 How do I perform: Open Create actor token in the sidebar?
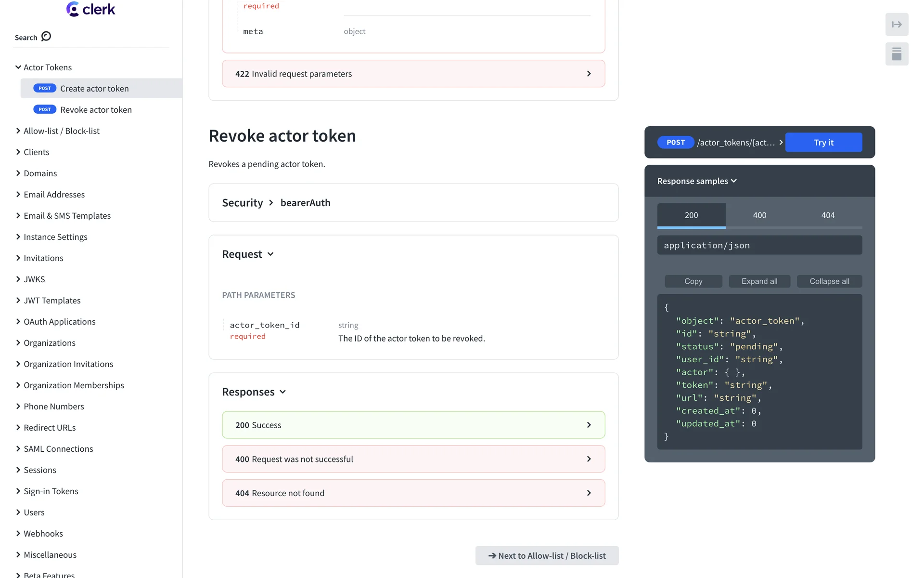94,89
